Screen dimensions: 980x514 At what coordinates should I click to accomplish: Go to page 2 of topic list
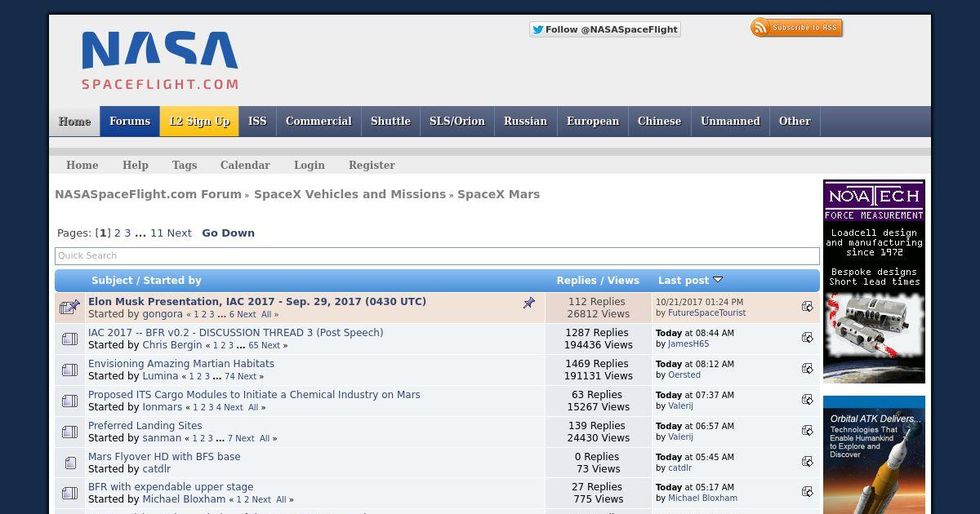(x=117, y=233)
